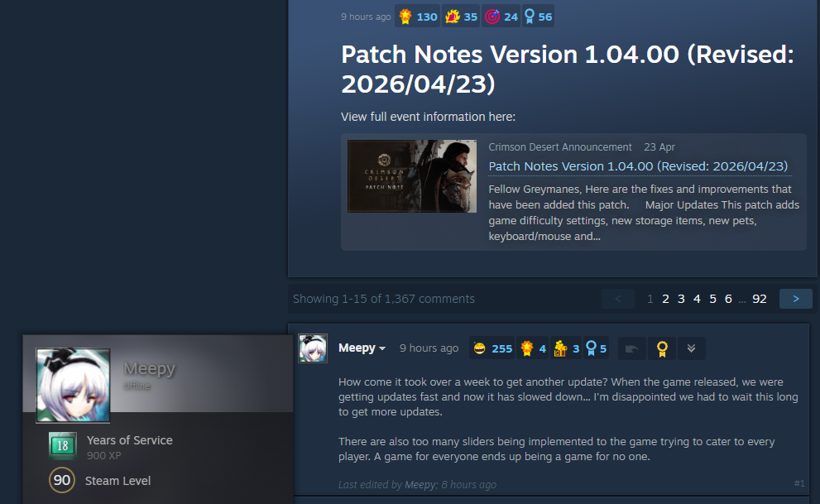Click the 'Fellow Greymanes' announcement summary text

coord(644,213)
